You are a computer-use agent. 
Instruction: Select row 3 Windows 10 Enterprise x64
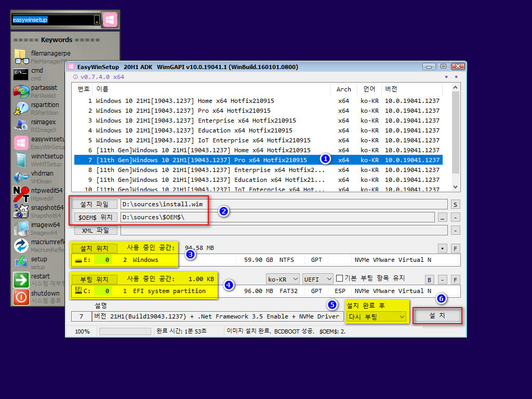258,121
